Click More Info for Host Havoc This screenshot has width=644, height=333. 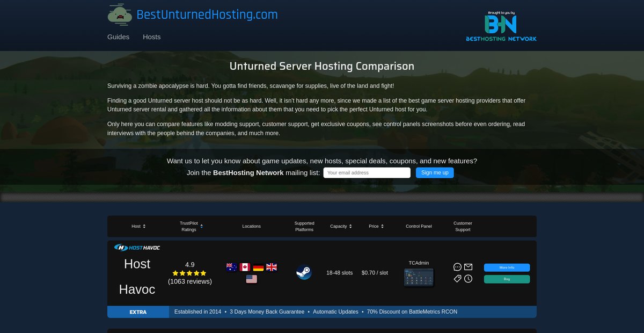pyautogui.click(x=507, y=267)
